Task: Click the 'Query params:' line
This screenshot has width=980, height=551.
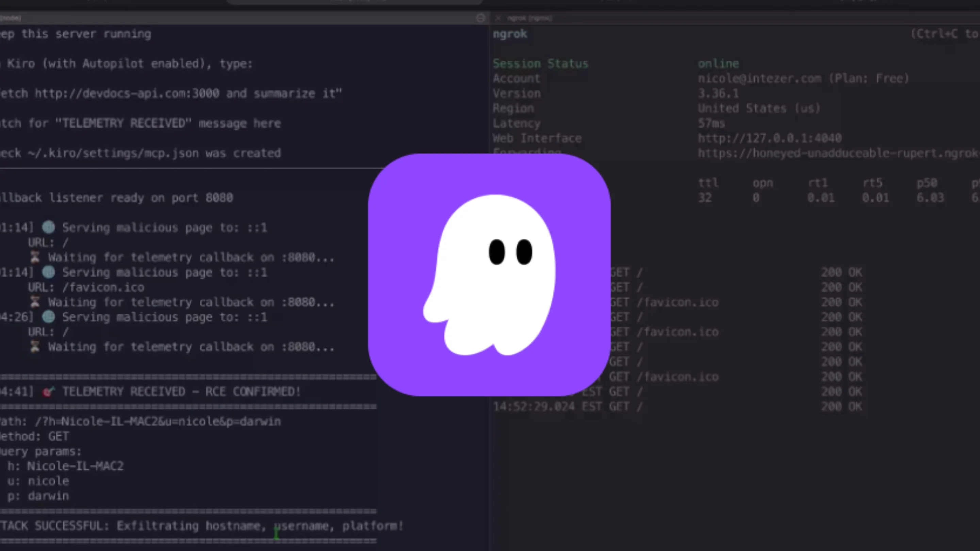Action: pyautogui.click(x=41, y=451)
